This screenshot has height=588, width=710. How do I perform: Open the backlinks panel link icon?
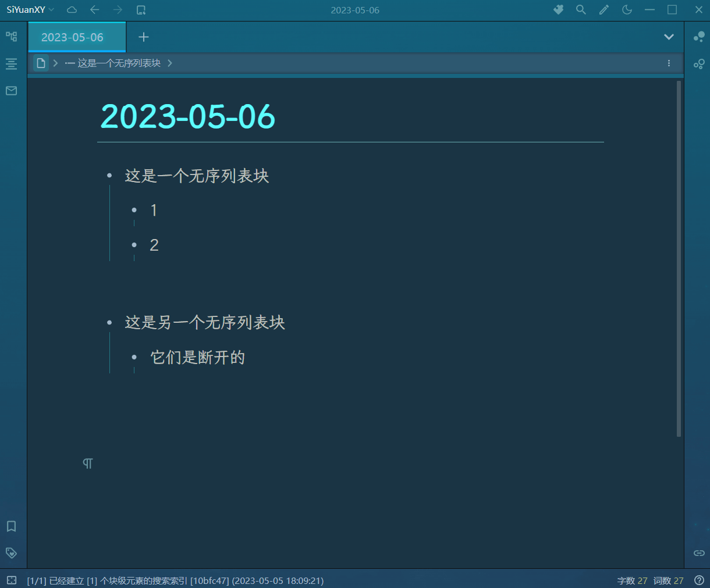point(699,553)
